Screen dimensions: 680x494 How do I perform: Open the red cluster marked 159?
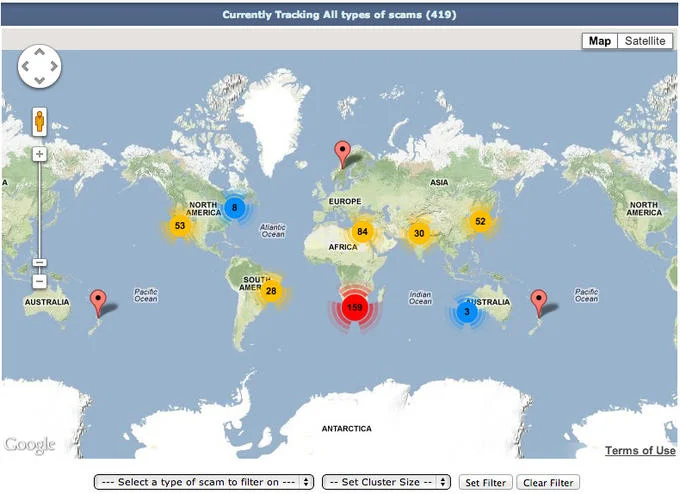[x=354, y=308]
